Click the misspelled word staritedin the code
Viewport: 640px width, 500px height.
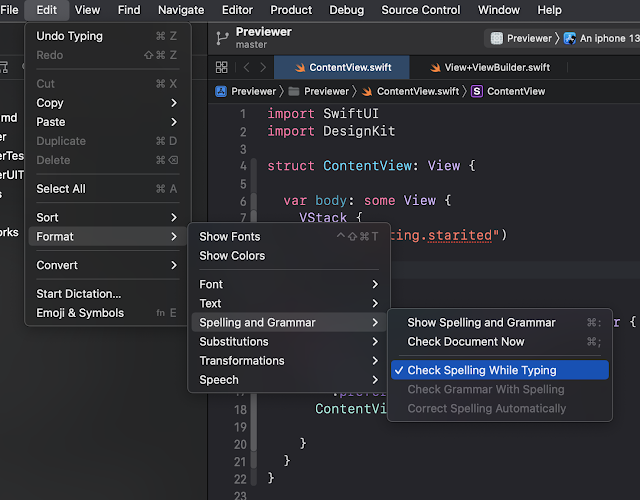pos(460,235)
